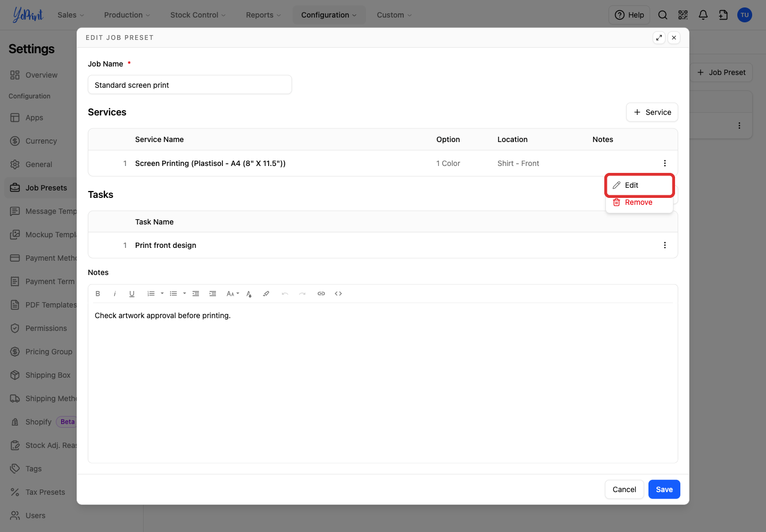Insert a link with chain icon
This screenshot has height=532, width=766.
tap(321, 294)
